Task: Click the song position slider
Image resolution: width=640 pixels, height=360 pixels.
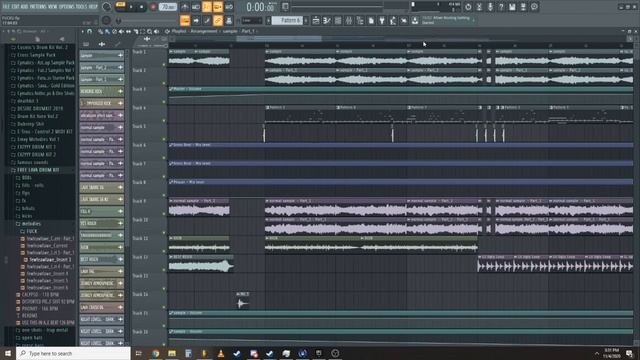Action: point(337,6)
